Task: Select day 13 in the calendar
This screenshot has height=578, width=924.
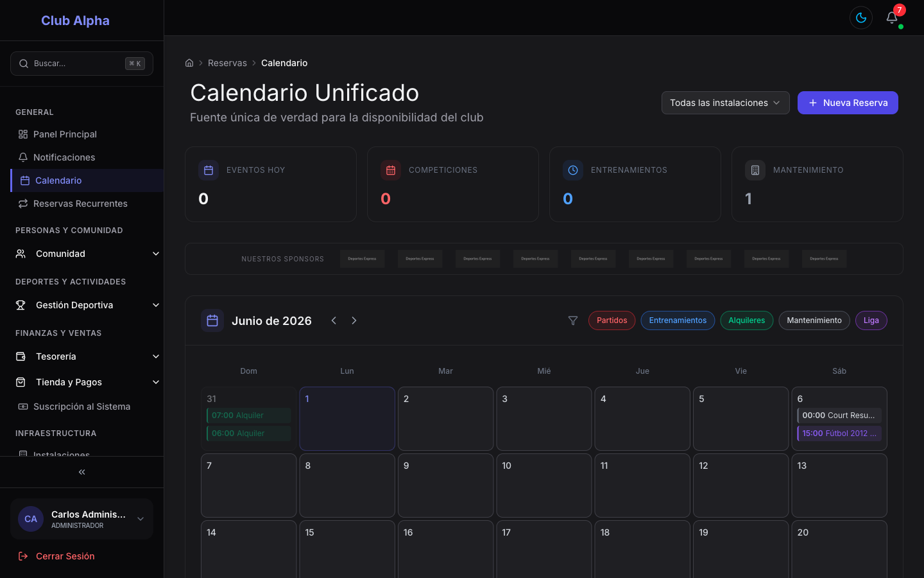Action: pyautogui.click(x=839, y=486)
